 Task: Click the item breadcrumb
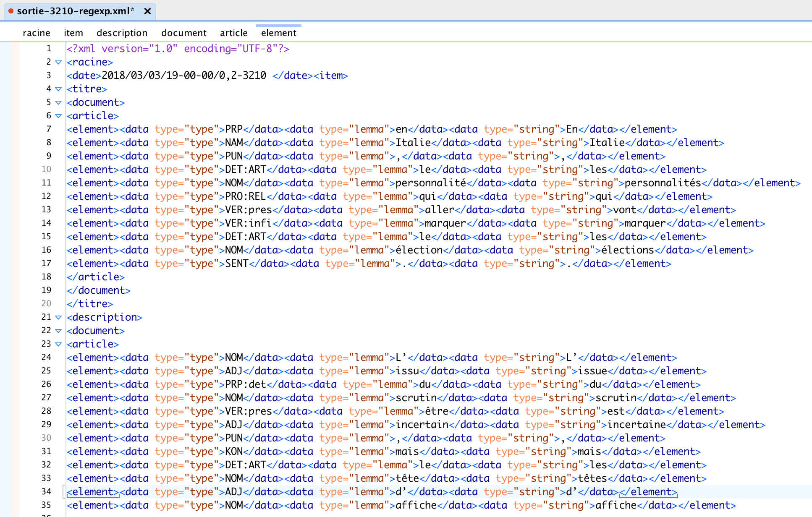coord(73,33)
